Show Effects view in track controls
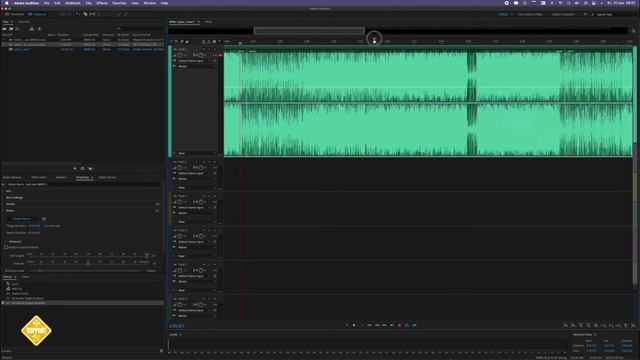The height and width of the screenshot is (360, 640). 176,42
